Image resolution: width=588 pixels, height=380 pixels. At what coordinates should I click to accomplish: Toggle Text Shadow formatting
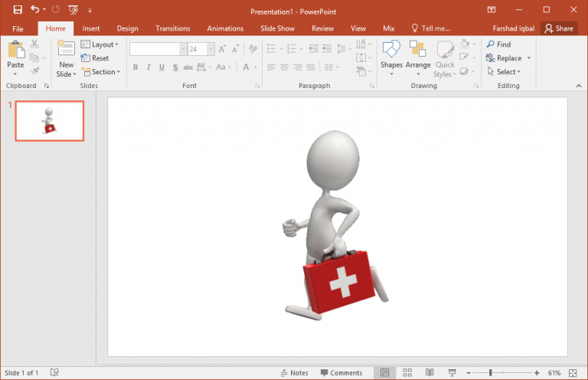pos(175,67)
